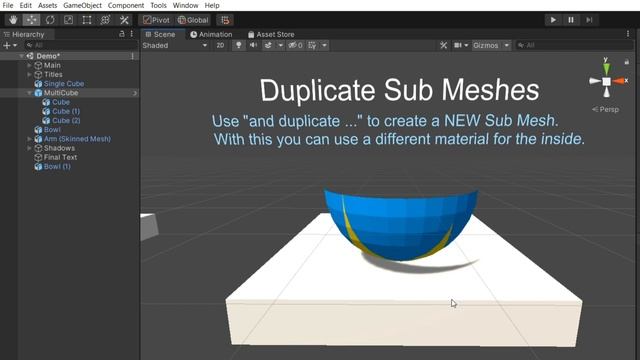
Task: Open the File menu
Action: 8,5
